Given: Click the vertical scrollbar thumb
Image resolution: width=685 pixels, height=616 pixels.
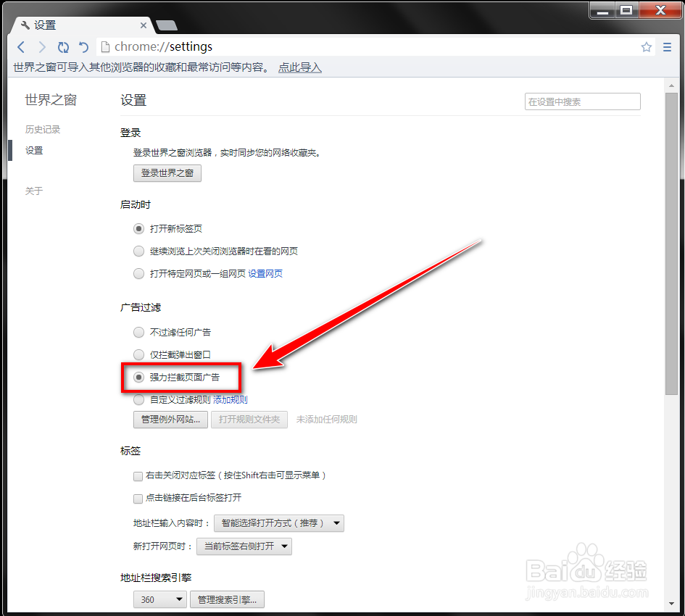Looking at the screenshot, I should point(671,244).
